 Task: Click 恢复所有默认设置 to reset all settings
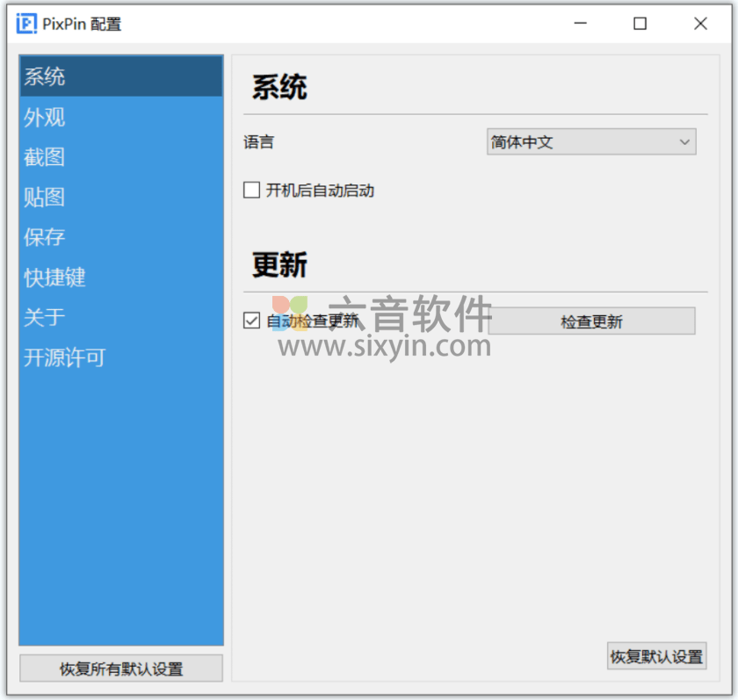(120, 668)
